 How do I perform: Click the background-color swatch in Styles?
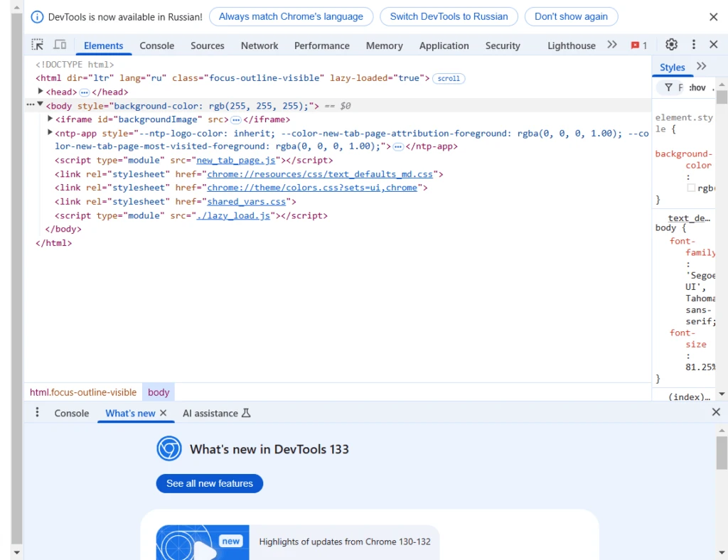(x=691, y=188)
